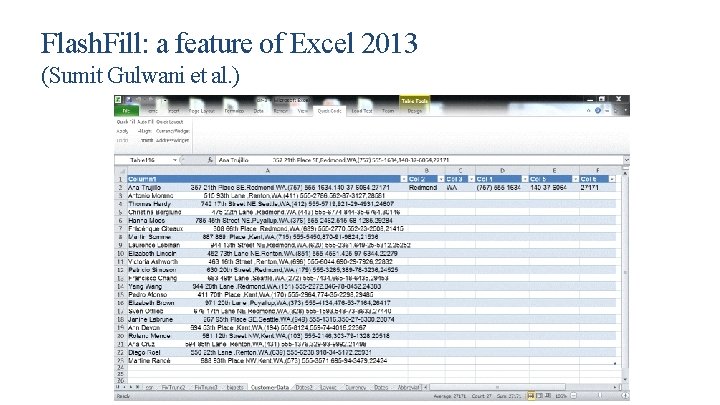The height and width of the screenshot is (405, 720).
Task: Switch to the Page Layout ribbon tab
Action: [202, 111]
